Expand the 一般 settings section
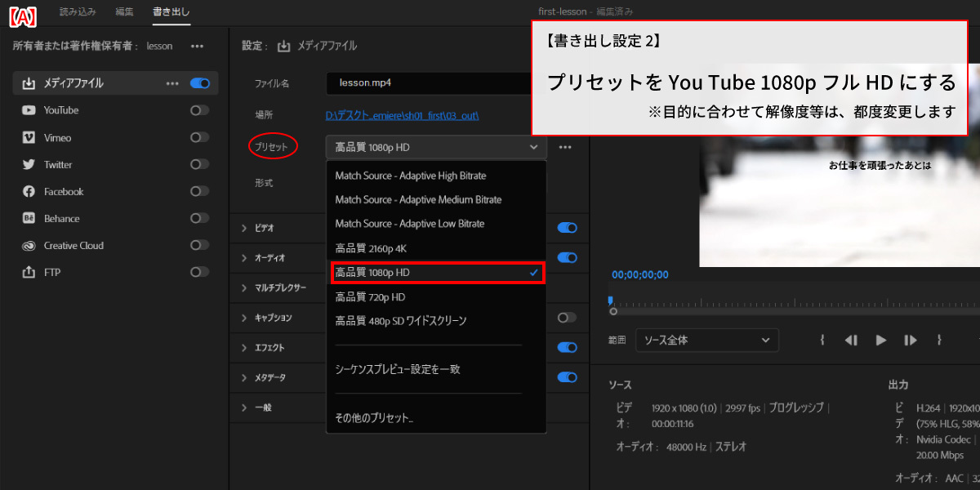This screenshot has height=490, width=980. point(243,407)
